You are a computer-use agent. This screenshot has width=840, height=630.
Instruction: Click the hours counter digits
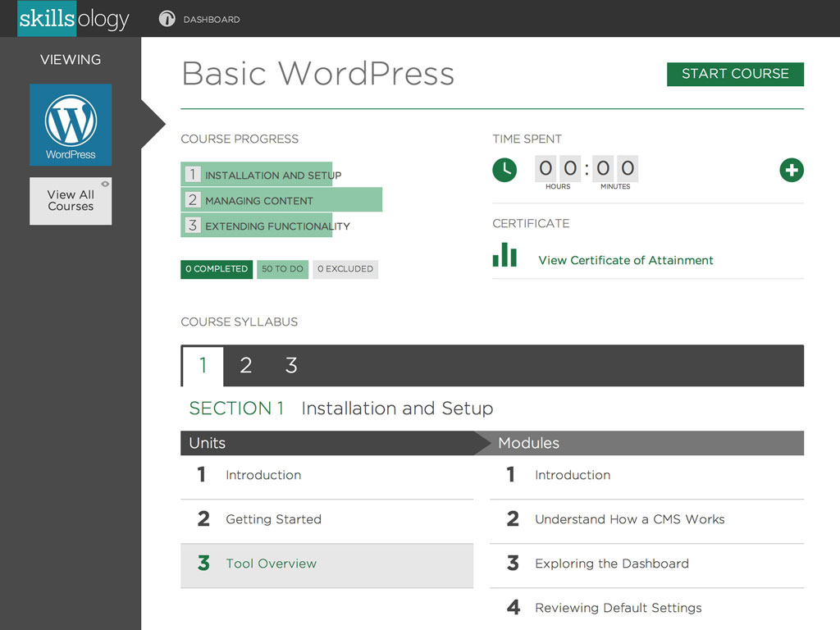pyautogui.click(x=558, y=168)
